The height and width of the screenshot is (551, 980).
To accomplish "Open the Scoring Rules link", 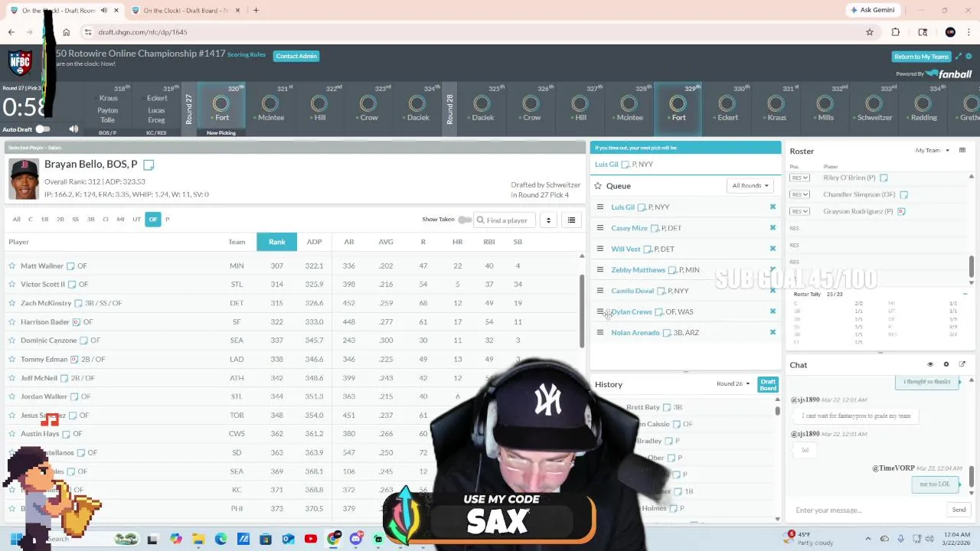I will coord(247,54).
